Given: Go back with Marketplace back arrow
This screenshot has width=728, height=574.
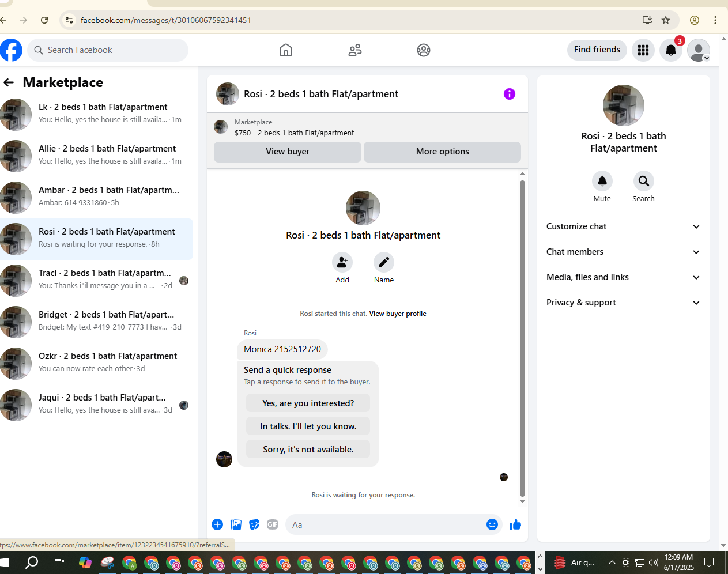Looking at the screenshot, I should click(x=9, y=82).
